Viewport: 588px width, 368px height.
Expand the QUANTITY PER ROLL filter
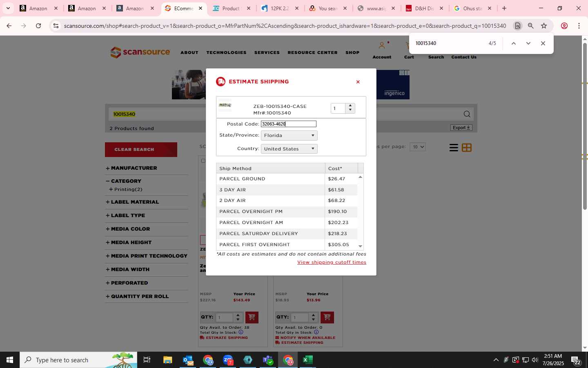tap(137, 296)
